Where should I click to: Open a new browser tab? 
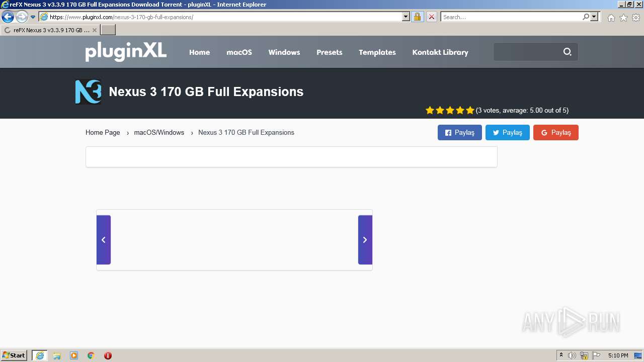[108, 30]
